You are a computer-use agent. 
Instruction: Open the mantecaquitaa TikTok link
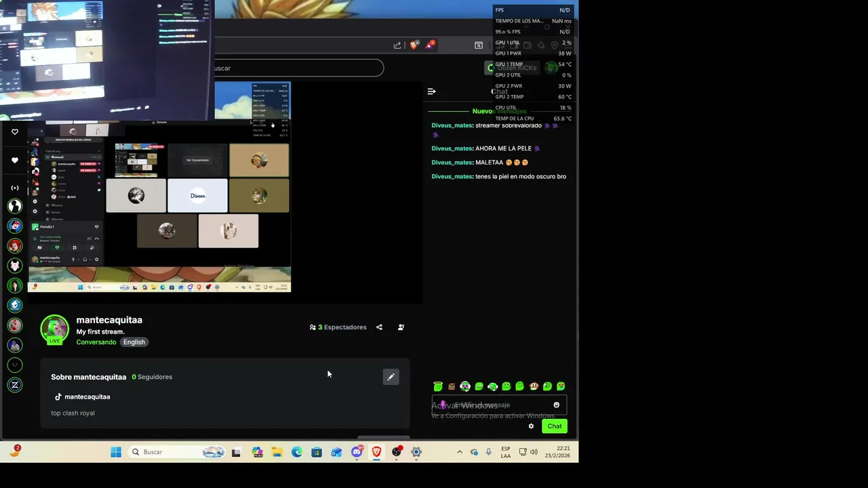pyautogui.click(x=82, y=397)
